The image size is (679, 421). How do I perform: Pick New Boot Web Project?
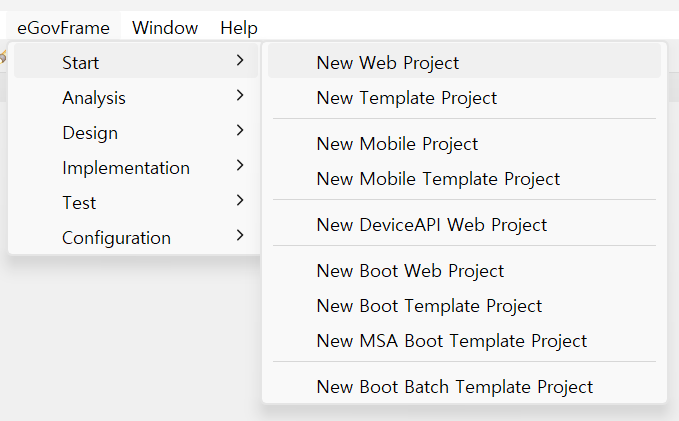(x=410, y=271)
